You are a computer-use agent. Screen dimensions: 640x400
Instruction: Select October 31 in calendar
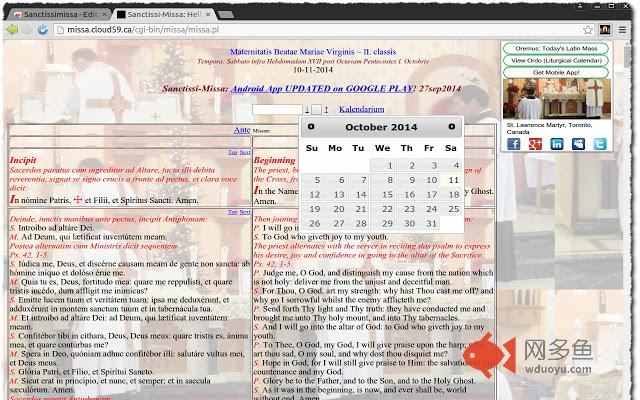(x=429, y=224)
